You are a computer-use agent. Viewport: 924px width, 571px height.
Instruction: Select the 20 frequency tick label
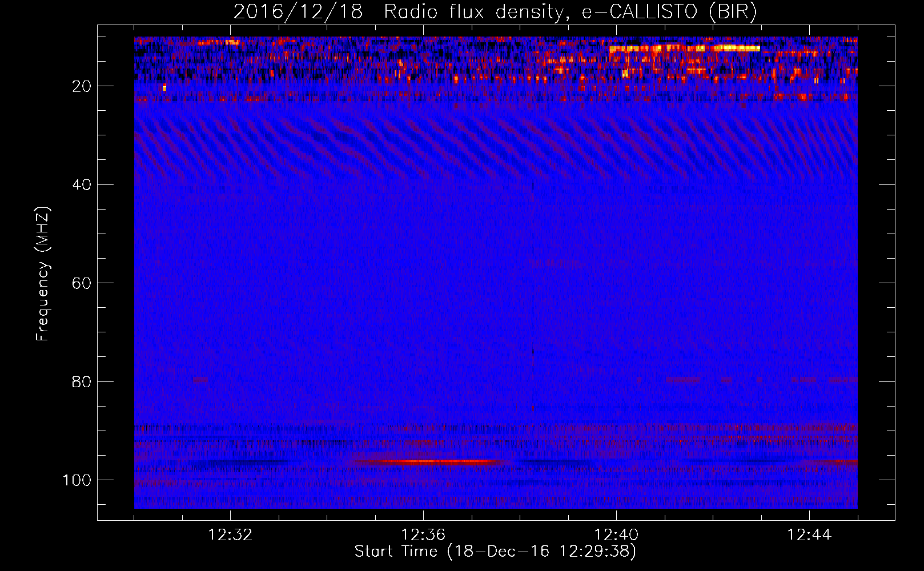click(x=82, y=86)
